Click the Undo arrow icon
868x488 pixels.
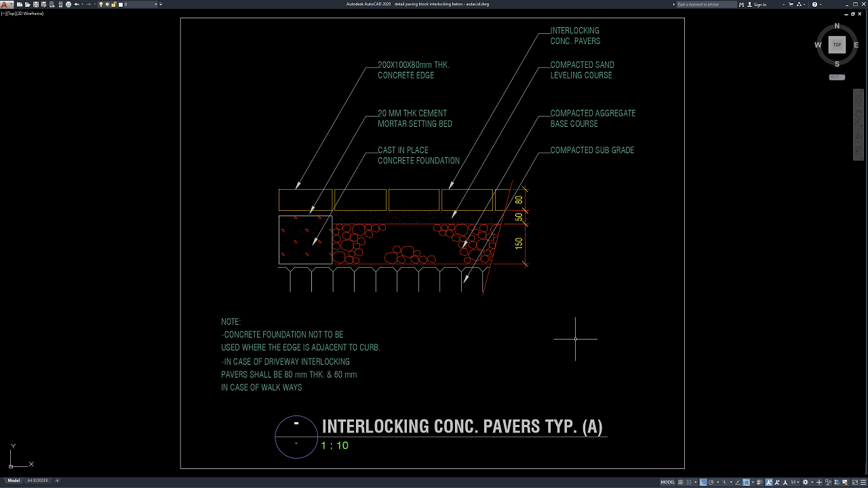(77, 4)
